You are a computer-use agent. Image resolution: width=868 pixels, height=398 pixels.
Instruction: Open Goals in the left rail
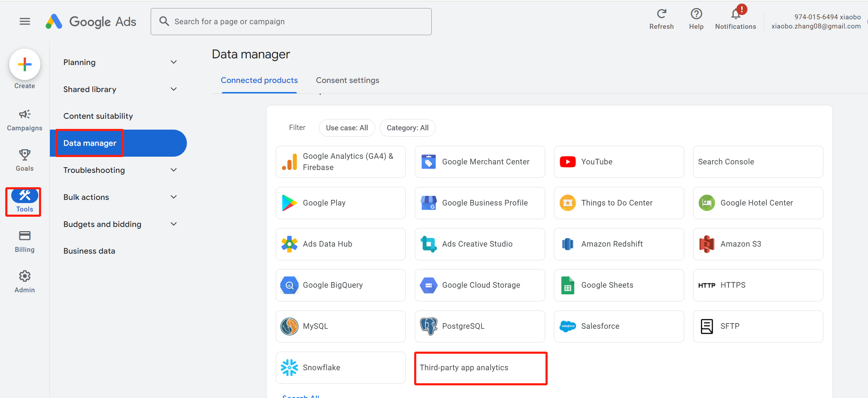(x=25, y=161)
